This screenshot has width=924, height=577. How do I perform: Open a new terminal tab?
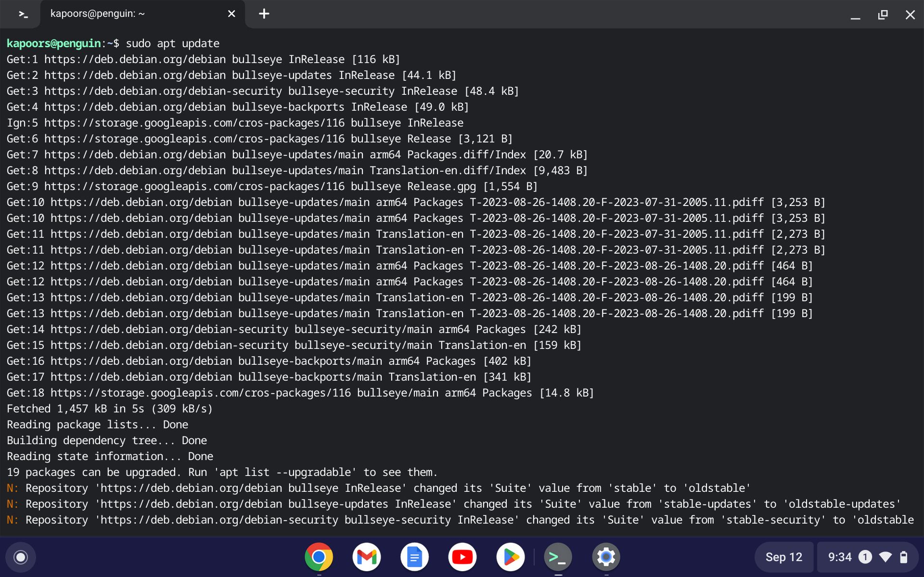tap(264, 13)
